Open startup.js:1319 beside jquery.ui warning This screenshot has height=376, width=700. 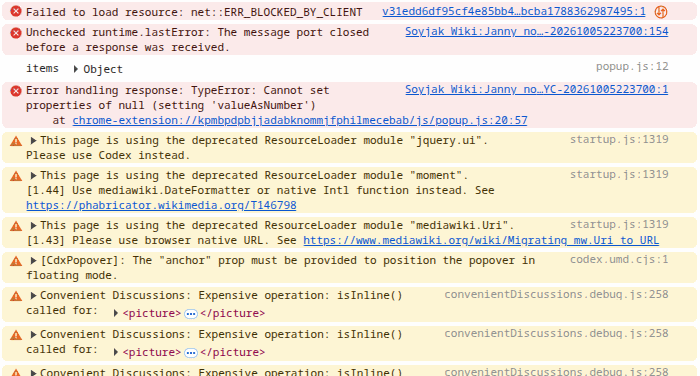(619, 139)
